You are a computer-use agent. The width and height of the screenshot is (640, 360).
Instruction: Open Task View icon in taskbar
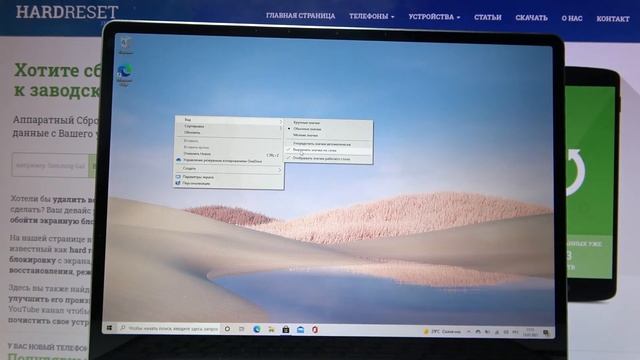[x=242, y=329]
